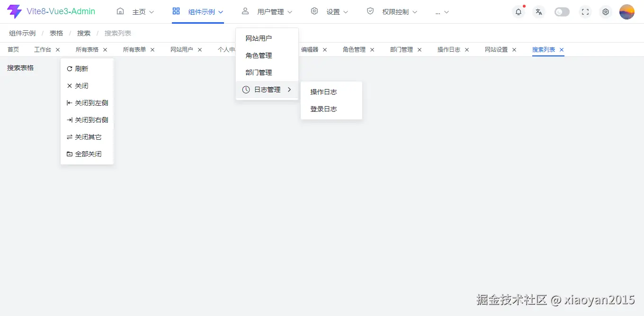644x316 pixels.
Task: Close the 部门管理 tab
Action: point(420,50)
